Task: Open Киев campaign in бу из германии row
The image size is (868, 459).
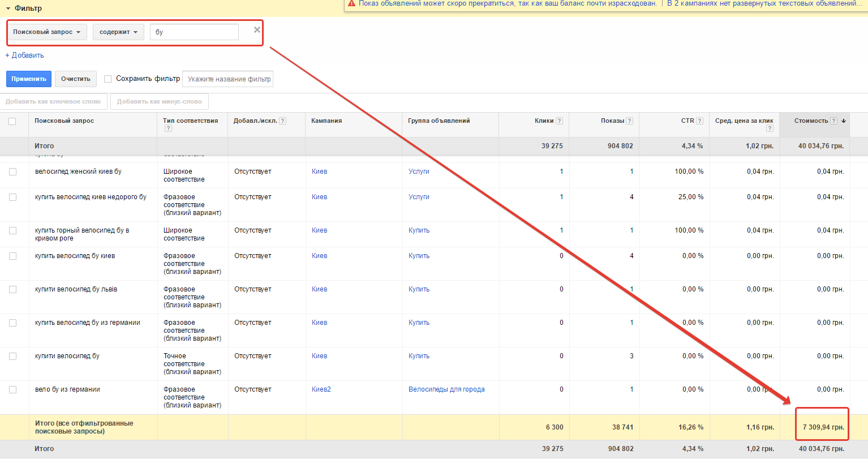Action: [x=319, y=323]
